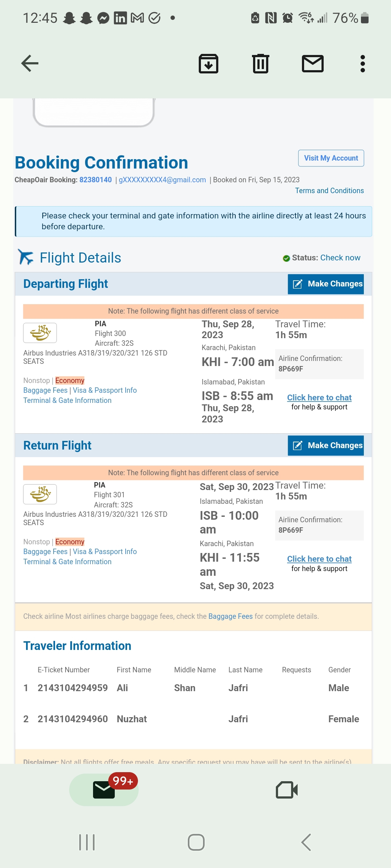Tap the Android system back chevron
This screenshot has height=868, width=391.
click(x=306, y=842)
